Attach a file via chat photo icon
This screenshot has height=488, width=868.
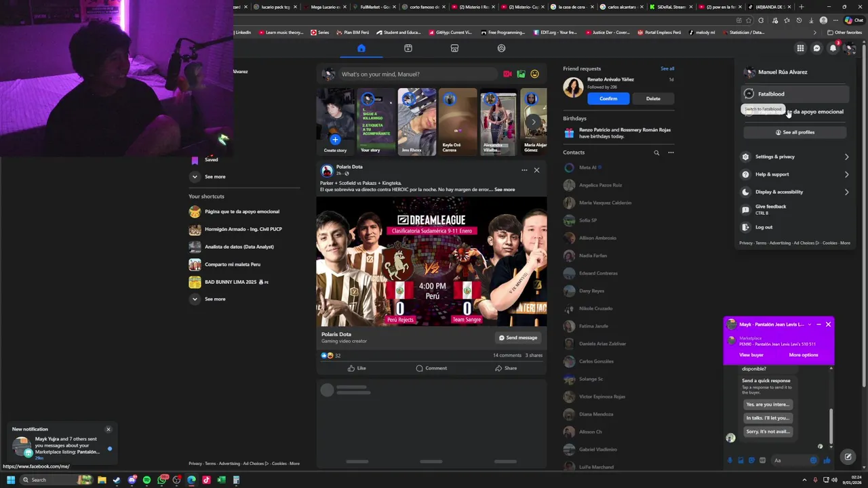pyautogui.click(x=741, y=460)
